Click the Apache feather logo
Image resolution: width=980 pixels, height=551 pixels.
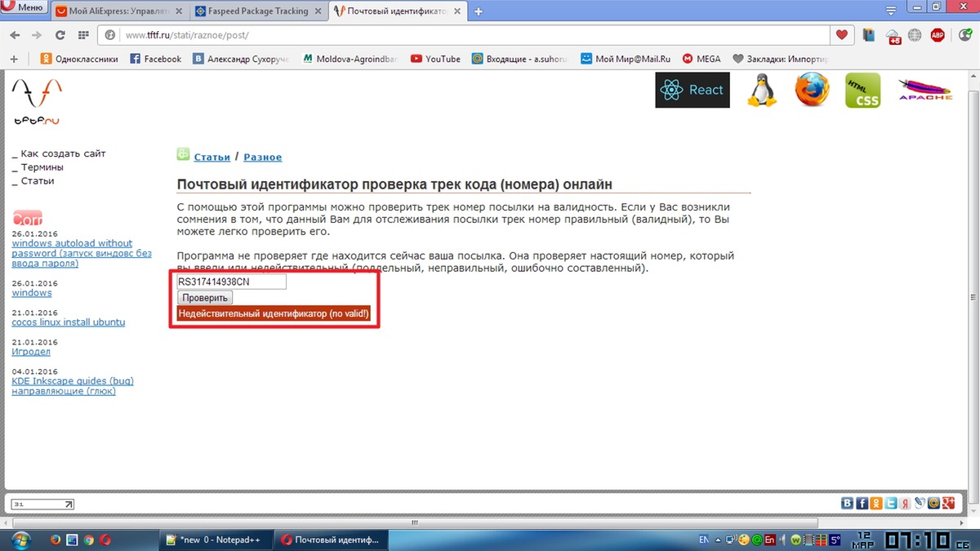tap(924, 90)
